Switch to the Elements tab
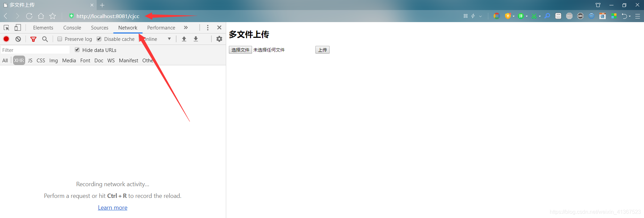Viewport: 644px width, 218px height. click(x=43, y=28)
